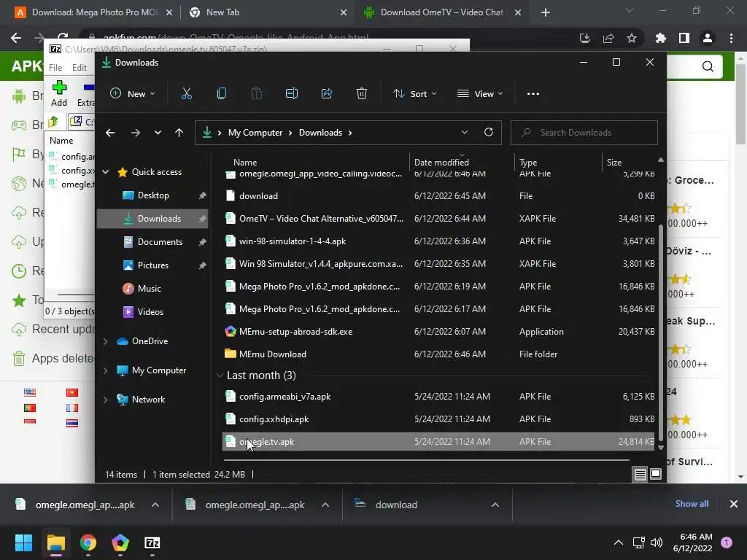This screenshot has width=747, height=560.
Task: Click Show all downloads link
Action: (692, 504)
